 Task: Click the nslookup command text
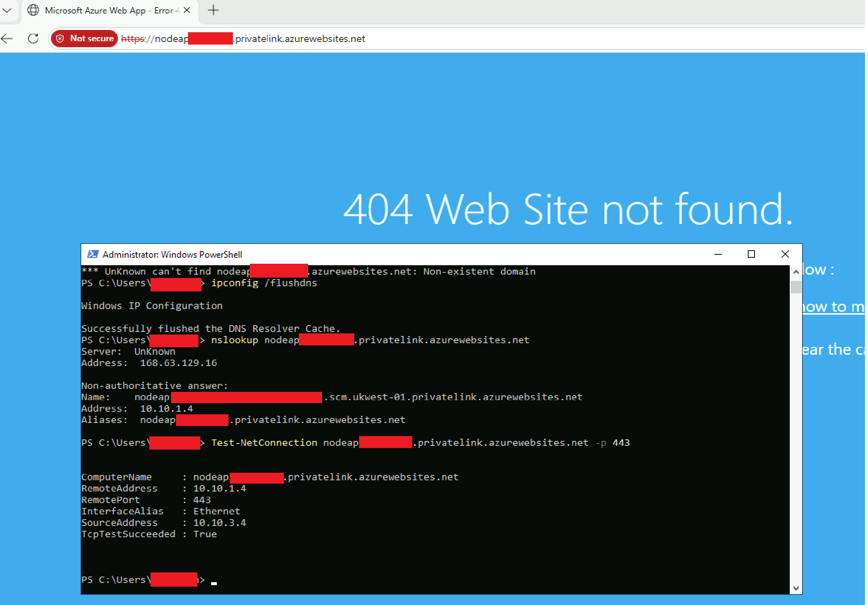tap(371, 341)
